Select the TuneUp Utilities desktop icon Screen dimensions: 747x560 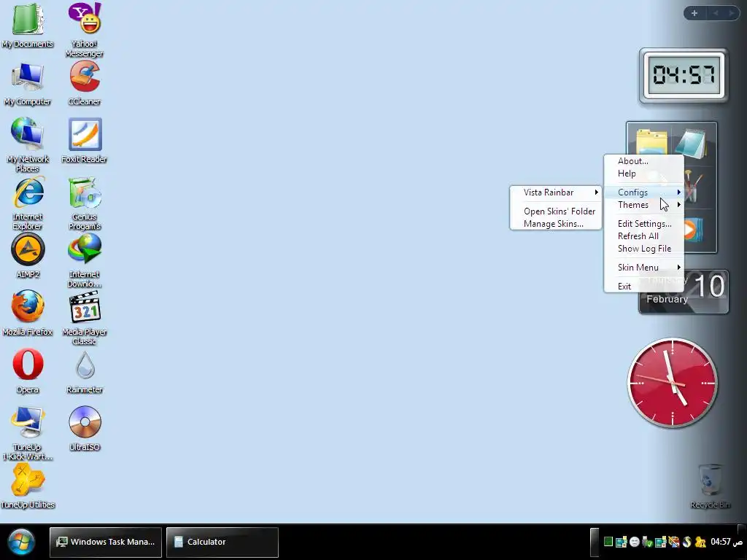click(28, 486)
